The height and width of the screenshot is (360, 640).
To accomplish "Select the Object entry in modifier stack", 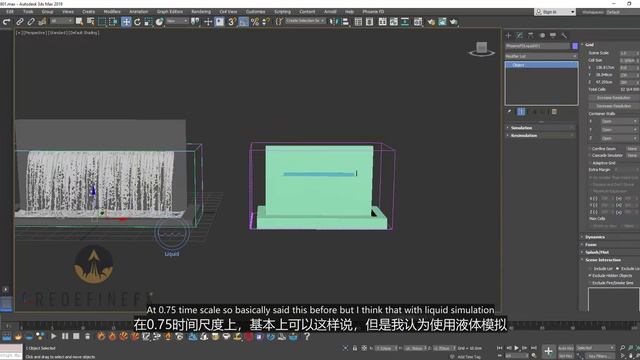I will click(541, 65).
